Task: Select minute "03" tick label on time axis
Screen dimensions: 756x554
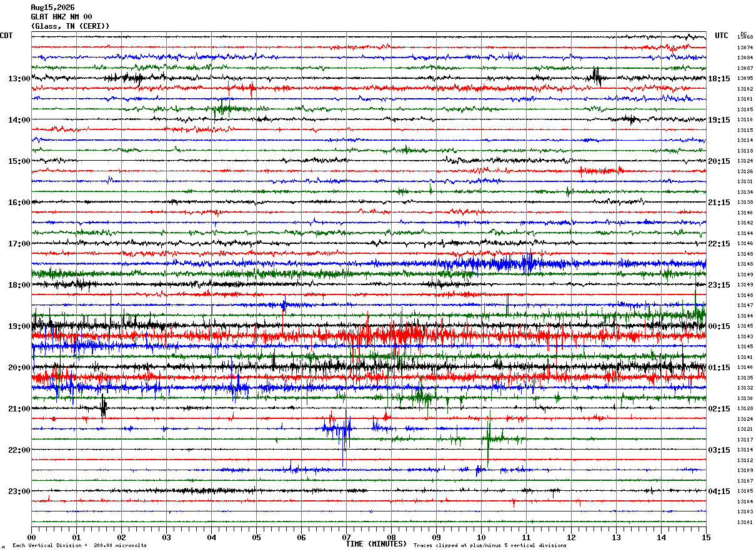Action: 166,538
